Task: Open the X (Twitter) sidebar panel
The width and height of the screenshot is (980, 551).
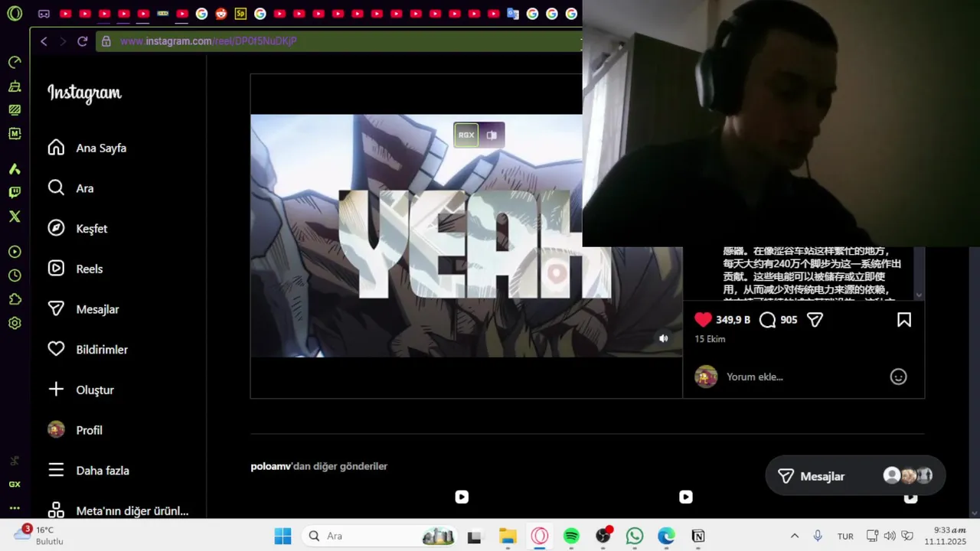Action: pyautogui.click(x=15, y=217)
